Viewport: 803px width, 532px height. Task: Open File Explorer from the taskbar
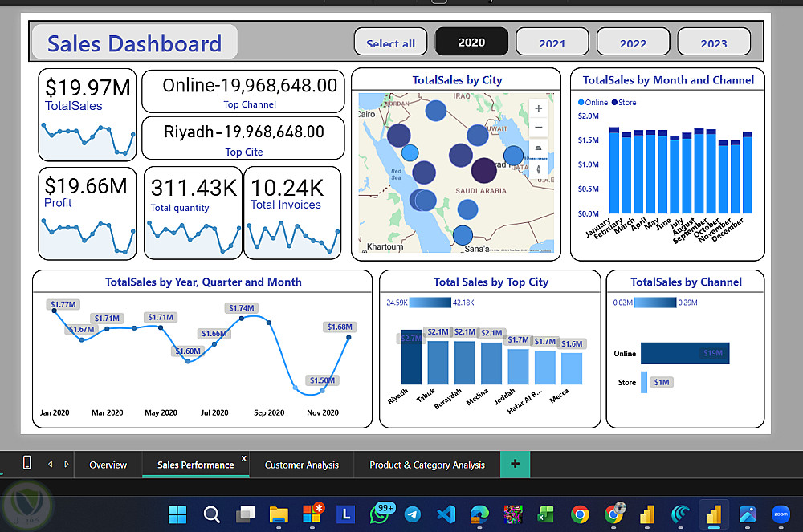click(x=279, y=514)
